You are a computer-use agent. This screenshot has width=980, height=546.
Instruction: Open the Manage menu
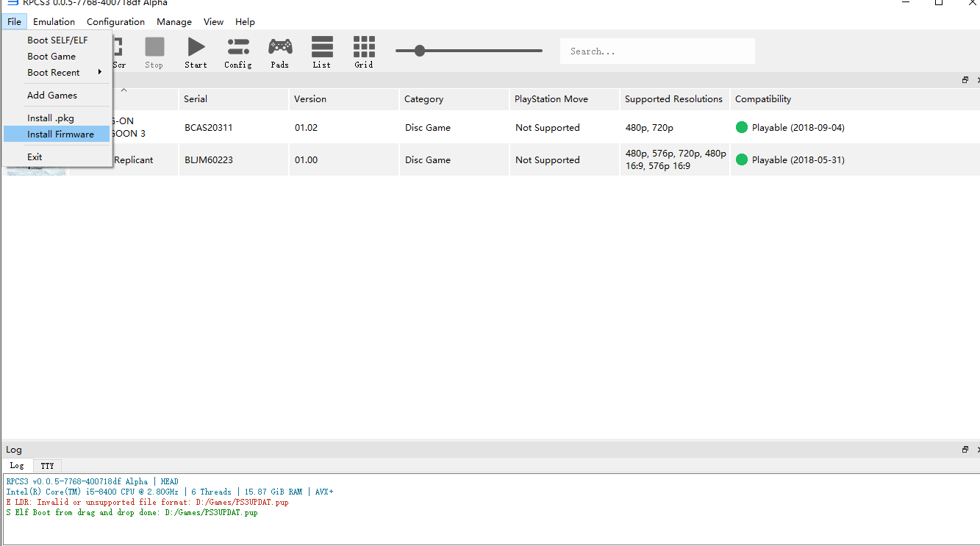pos(174,21)
